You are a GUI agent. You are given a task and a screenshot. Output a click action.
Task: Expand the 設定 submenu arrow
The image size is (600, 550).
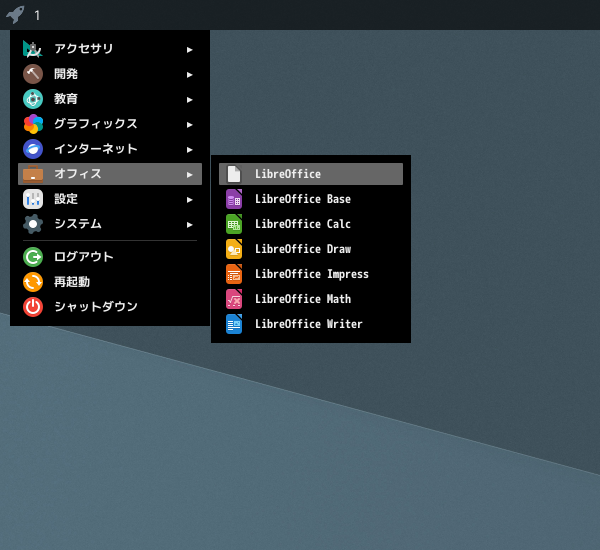[x=189, y=200]
